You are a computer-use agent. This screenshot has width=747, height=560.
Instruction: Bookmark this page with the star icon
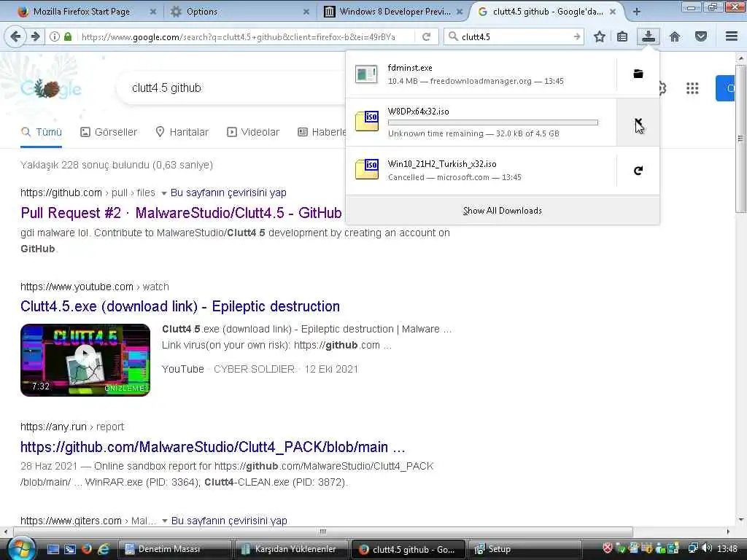click(x=600, y=36)
